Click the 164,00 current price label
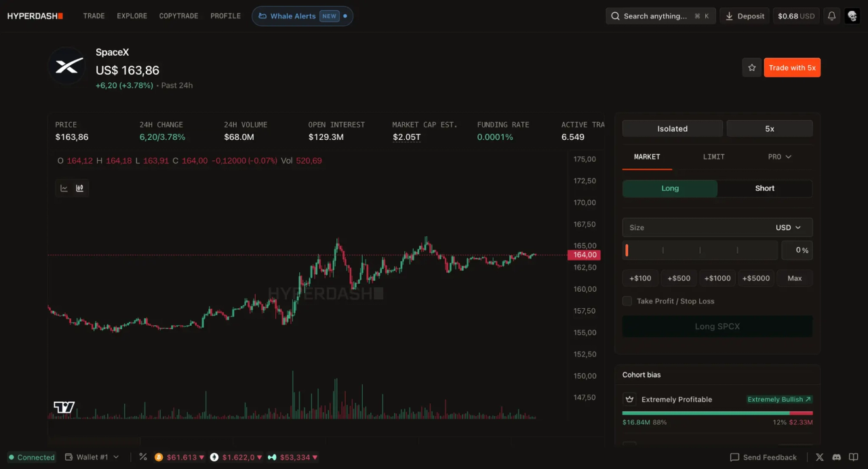This screenshot has height=469, width=868. click(x=583, y=255)
